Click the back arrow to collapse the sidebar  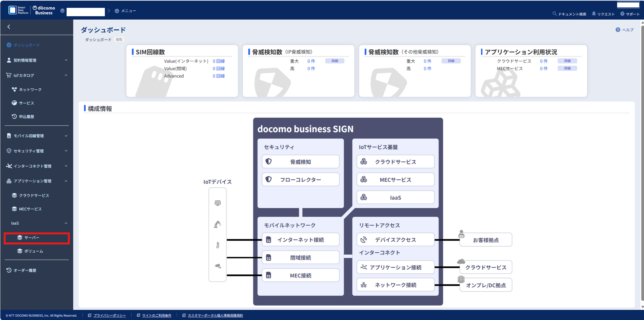[9, 27]
